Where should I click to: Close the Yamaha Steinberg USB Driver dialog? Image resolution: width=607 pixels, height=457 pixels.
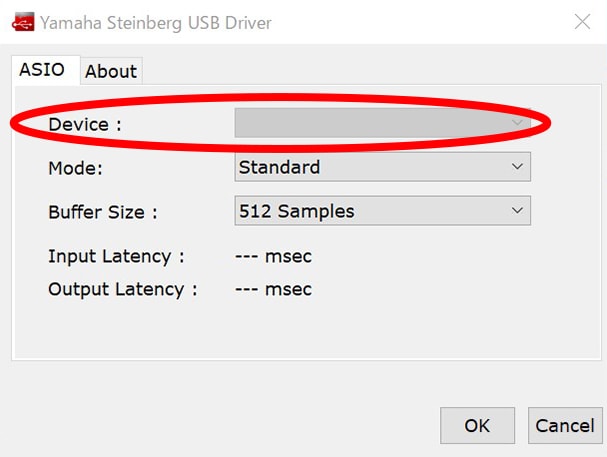coord(581,21)
